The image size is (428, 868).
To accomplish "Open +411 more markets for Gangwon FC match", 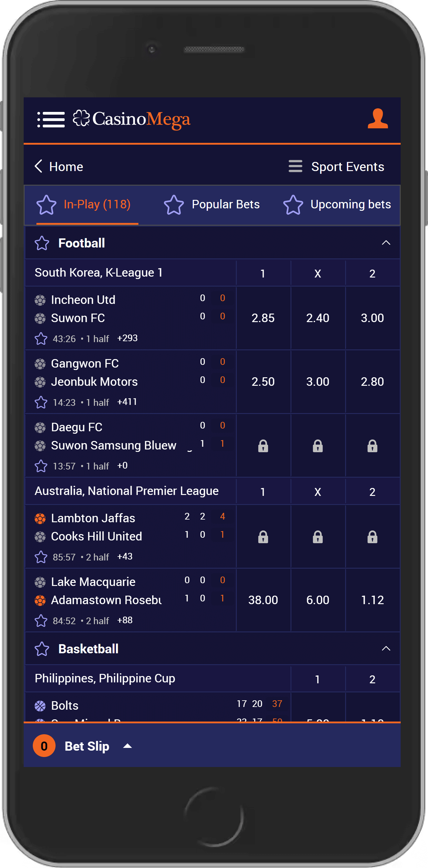I will [x=127, y=402].
